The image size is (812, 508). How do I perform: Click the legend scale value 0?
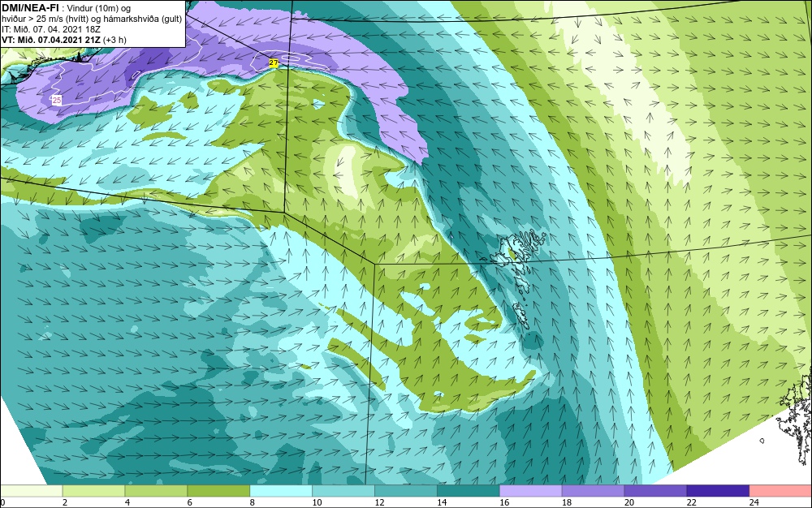[x=2, y=502]
